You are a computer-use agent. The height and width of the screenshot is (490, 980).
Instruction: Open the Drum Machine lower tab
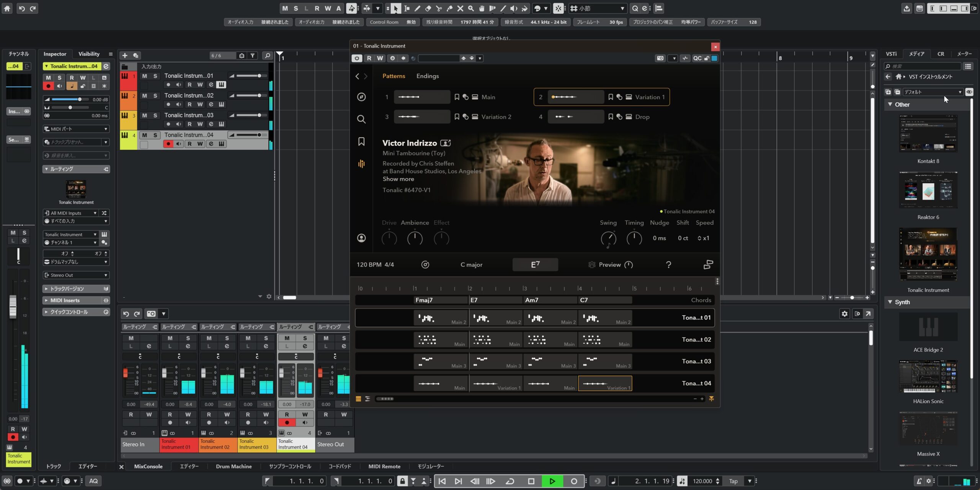point(234,466)
